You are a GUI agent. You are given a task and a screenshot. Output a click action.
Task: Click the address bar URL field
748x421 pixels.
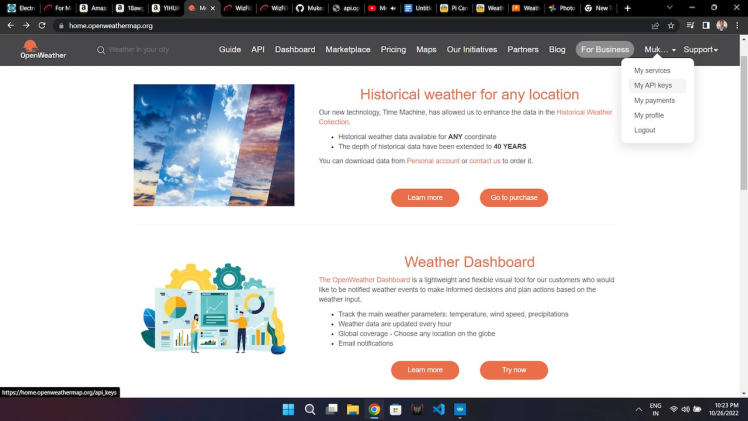(x=353, y=26)
